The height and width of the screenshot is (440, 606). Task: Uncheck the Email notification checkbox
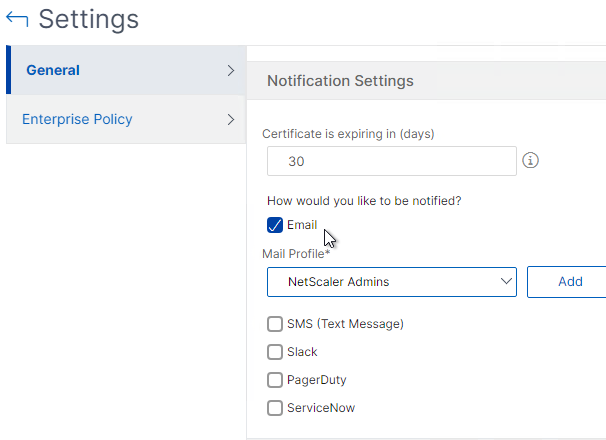(275, 225)
